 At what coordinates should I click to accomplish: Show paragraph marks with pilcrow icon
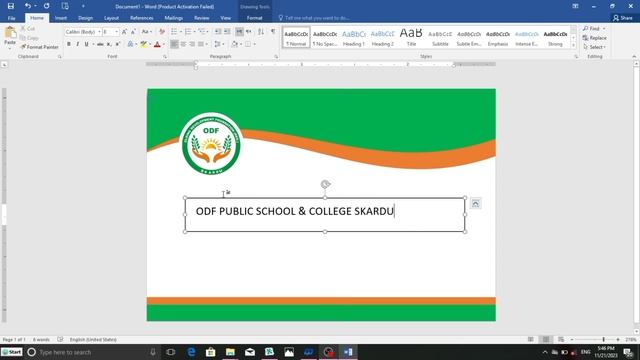(x=273, y=32)
